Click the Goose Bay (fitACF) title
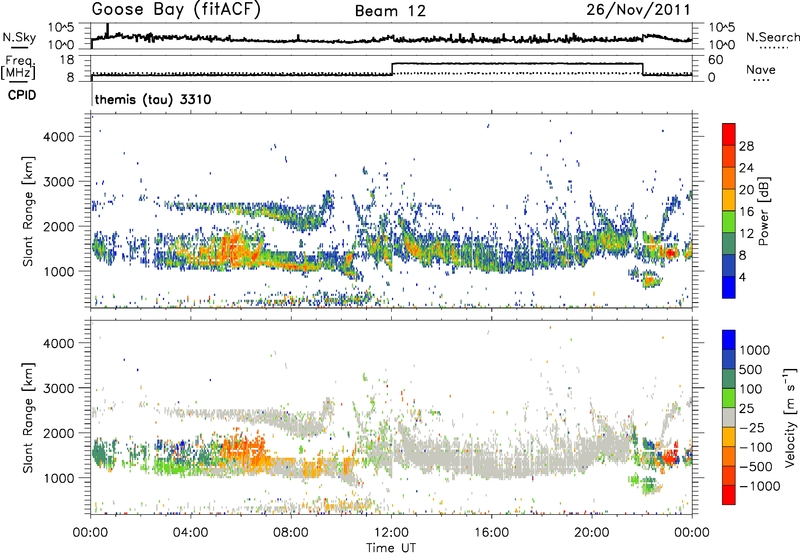 [x=176, y=10]
